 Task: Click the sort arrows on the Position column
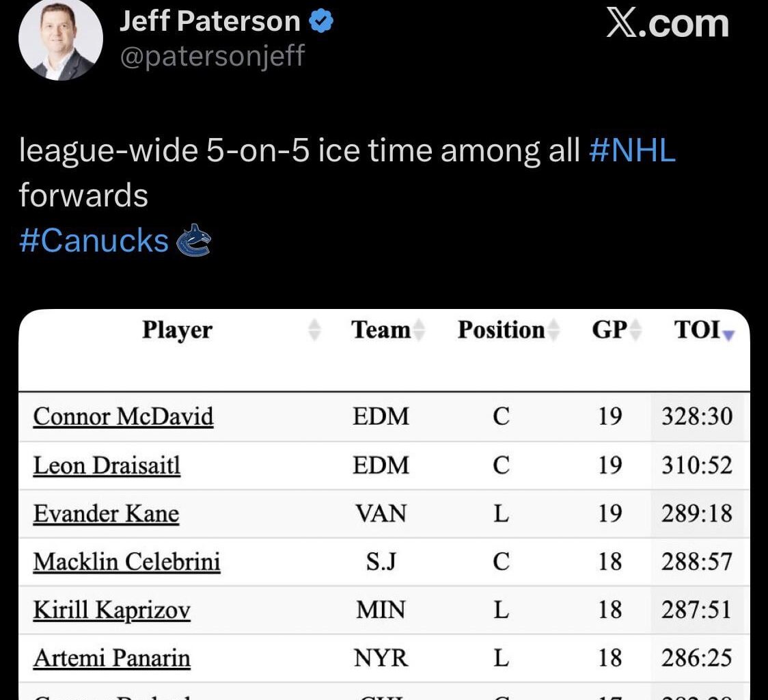coord(555,330)
